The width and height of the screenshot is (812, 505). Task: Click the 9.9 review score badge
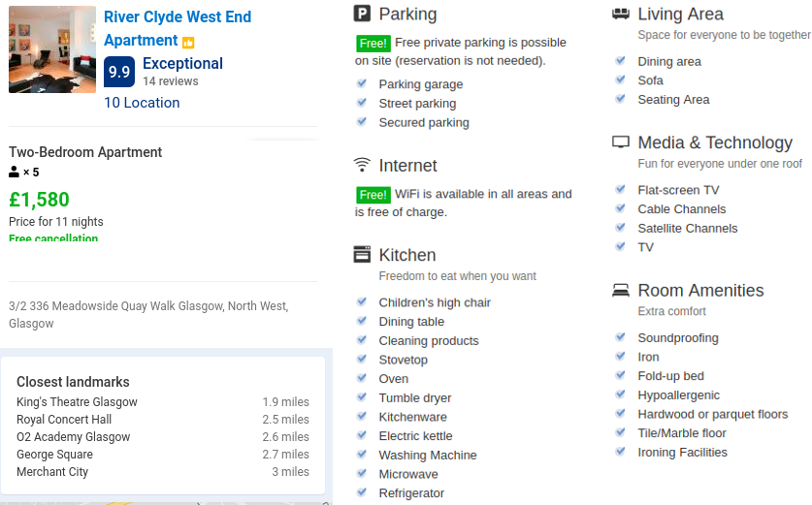coord(119,72)
